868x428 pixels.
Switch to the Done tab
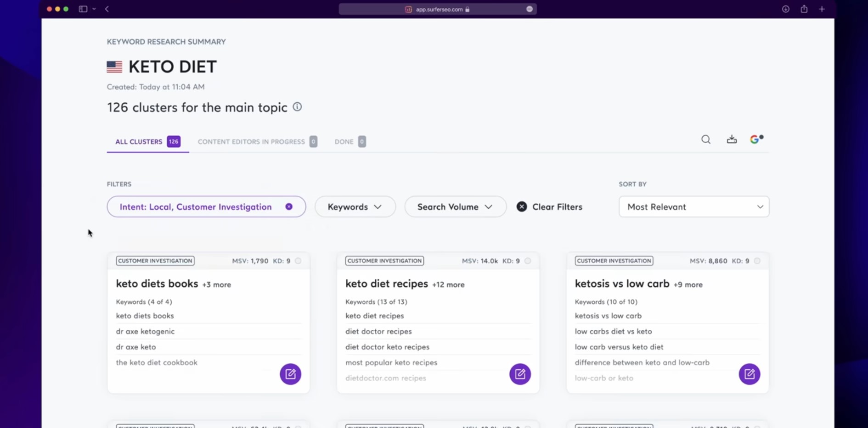[350, 142]
